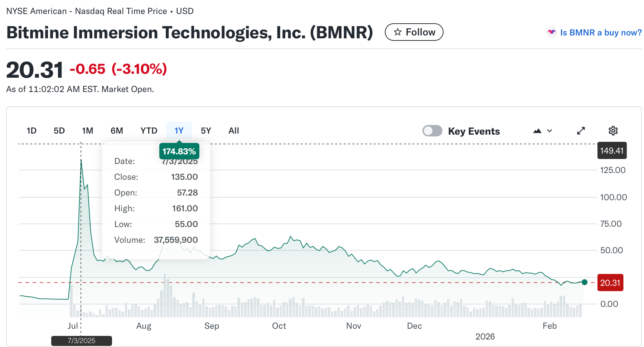This screenshot has height=347, width=644.
Task: Click the 7/3/2025 date marker label
Action: 81,341
